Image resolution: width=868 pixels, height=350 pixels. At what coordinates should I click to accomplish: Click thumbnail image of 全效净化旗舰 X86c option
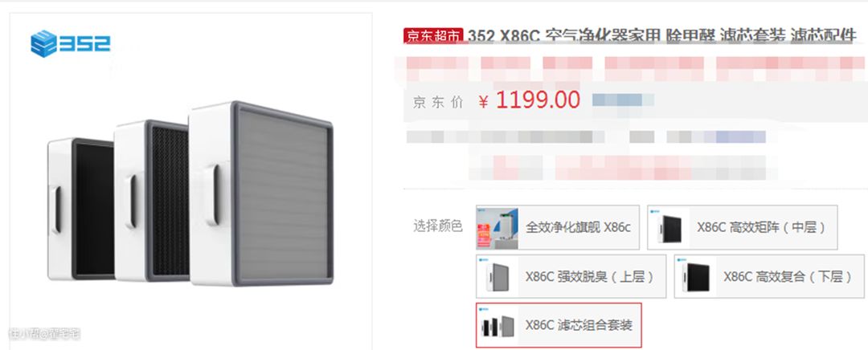(497, 228)
